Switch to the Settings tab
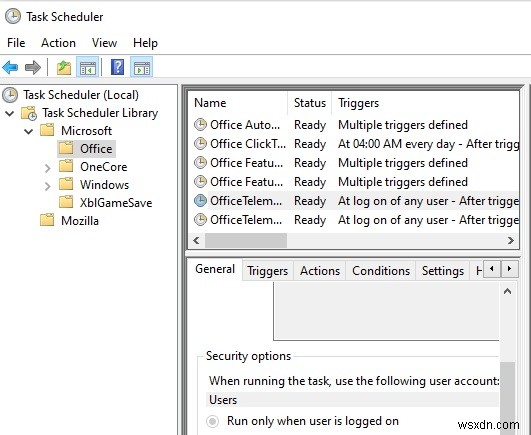Screen dimensions: 531x435 point(443,271)
